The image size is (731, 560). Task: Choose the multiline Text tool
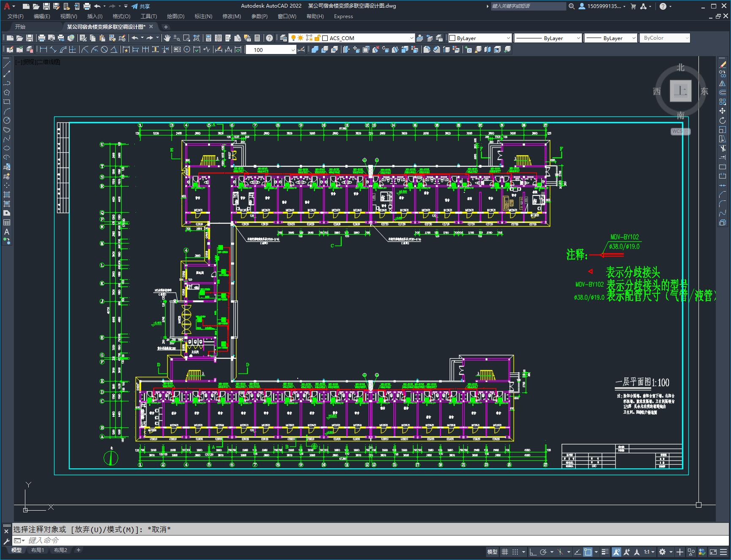(7, 232)
